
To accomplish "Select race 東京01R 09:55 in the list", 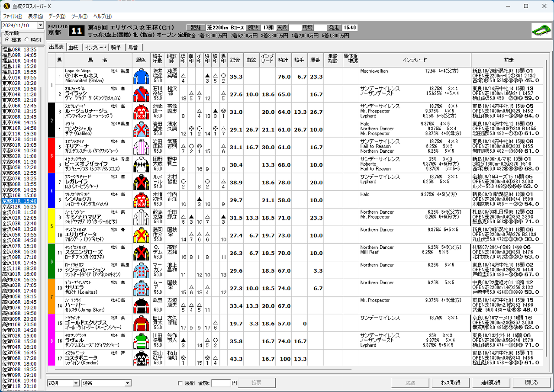I will (19, 78).
